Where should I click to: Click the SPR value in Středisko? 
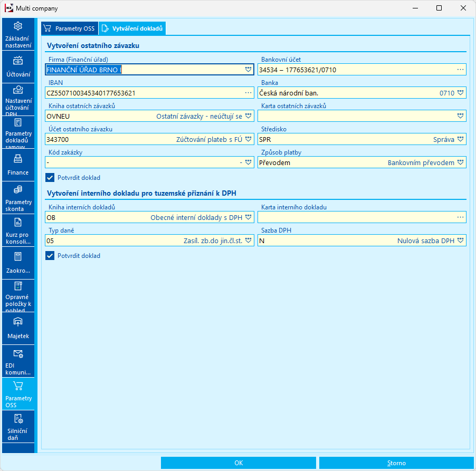point(265,140)
